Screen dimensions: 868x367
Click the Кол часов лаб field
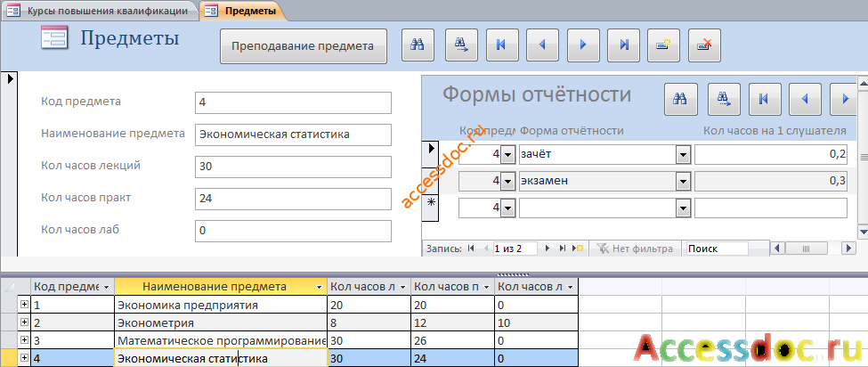coord(294,231)
